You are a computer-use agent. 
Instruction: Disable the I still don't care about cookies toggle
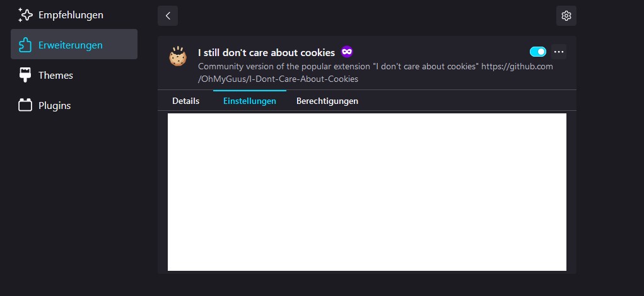[x=537, y=52]
